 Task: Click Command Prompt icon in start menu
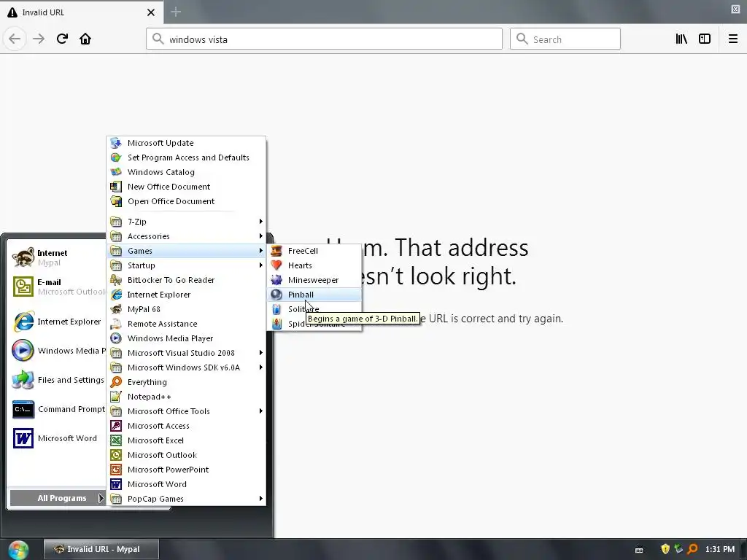tap(23, 410)
